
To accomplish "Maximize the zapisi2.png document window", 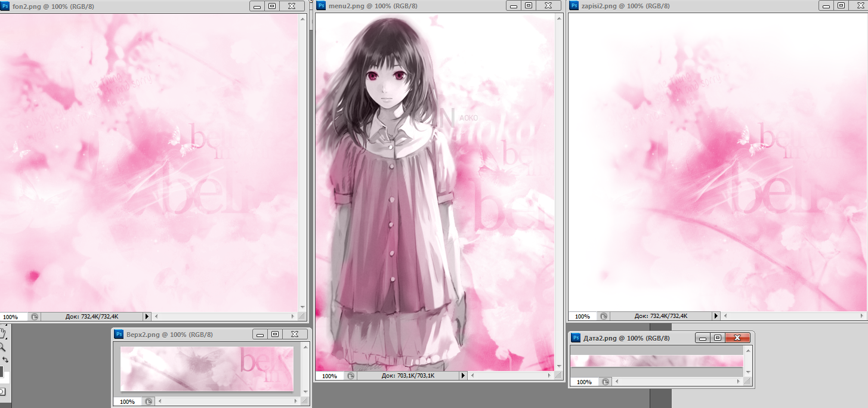I will (841, 6).
